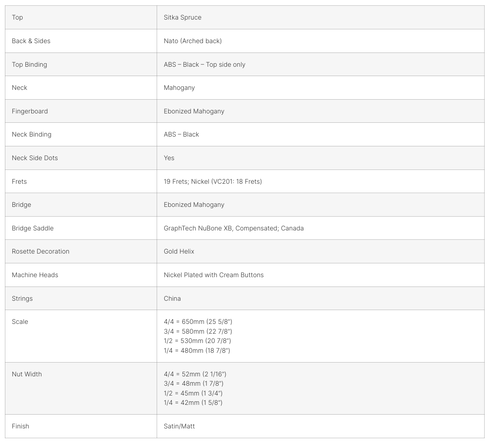Click the Satin/Matt finish value
The image size is (490, 448).
coord(179,426)
